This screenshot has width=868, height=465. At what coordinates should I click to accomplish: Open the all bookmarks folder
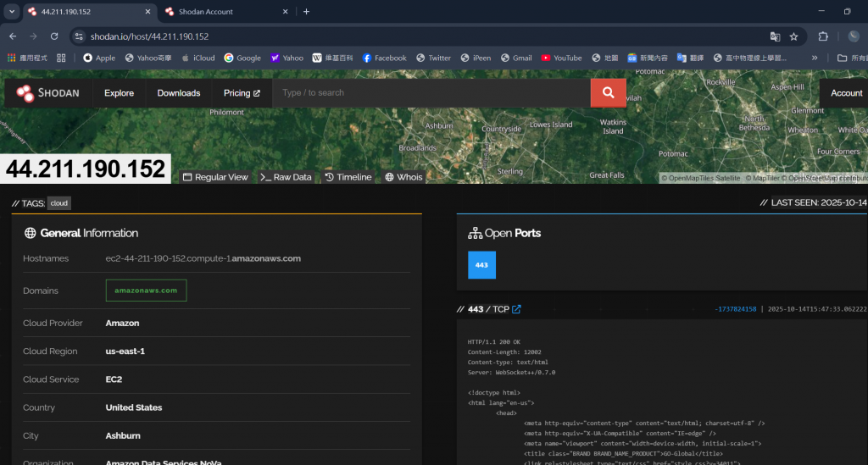(852, 58)
